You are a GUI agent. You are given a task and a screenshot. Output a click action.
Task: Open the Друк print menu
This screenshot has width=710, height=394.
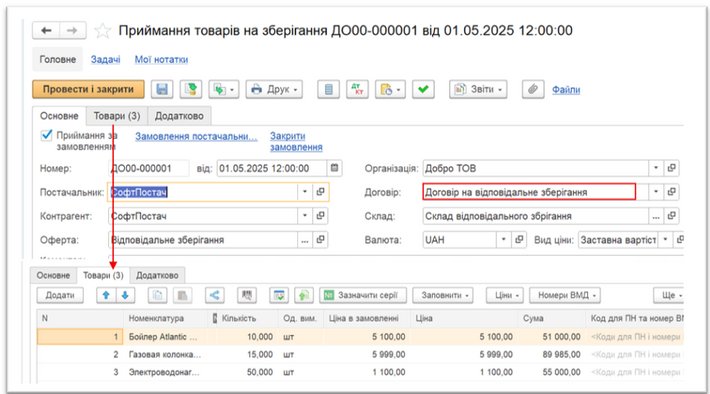274,89
